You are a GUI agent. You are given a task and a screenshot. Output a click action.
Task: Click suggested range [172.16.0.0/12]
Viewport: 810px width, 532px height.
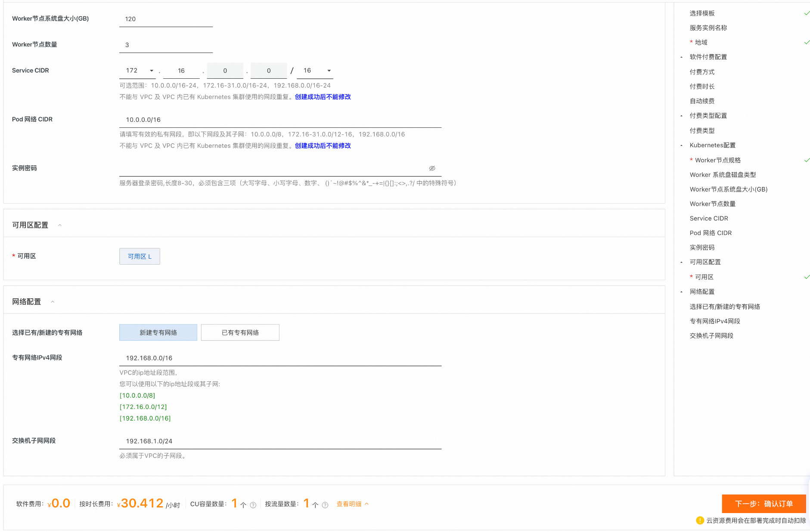point(143,407)
